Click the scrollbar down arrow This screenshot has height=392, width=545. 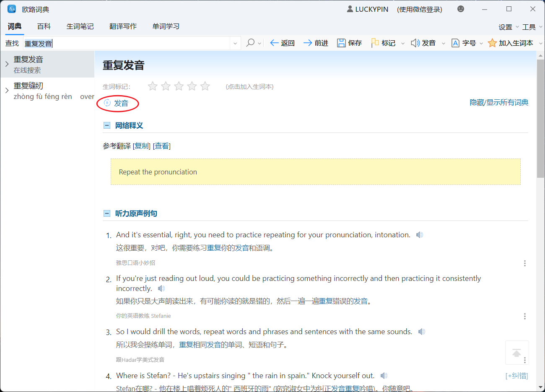coord(540,387)
